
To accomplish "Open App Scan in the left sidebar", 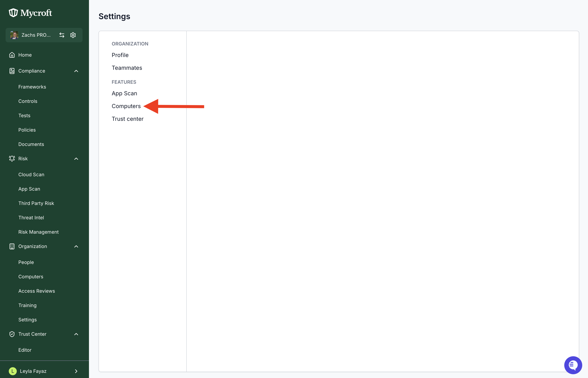I will pos(29,189).
